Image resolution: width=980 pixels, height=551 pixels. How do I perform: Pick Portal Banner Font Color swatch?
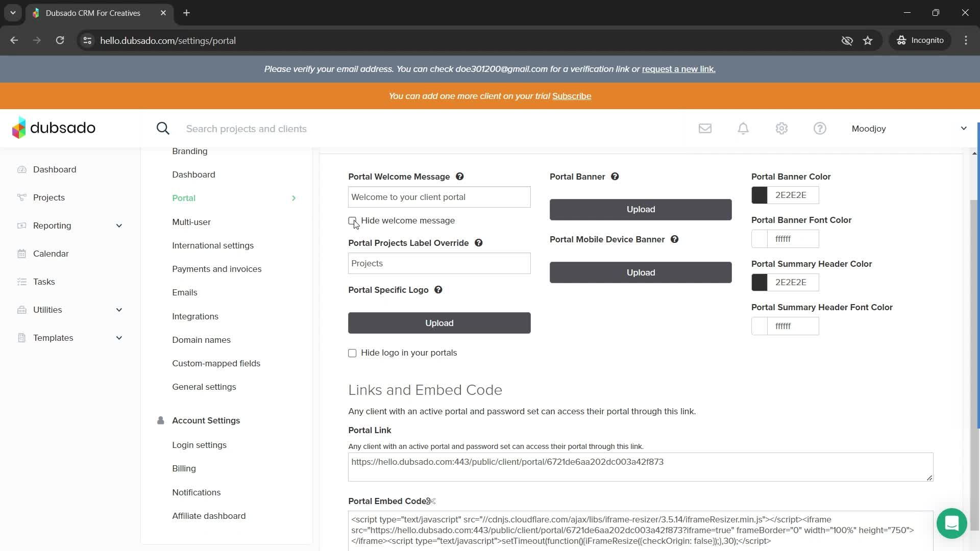[759, 239]
